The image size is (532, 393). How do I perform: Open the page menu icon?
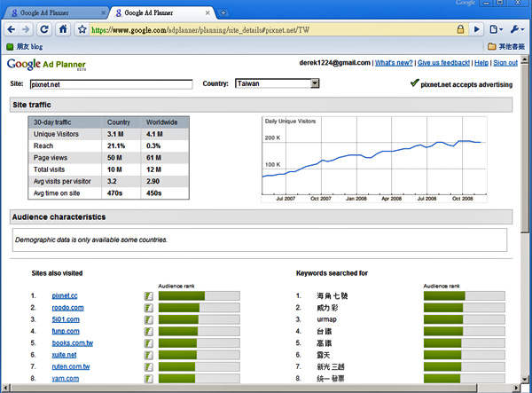click(x=496, y=29)
